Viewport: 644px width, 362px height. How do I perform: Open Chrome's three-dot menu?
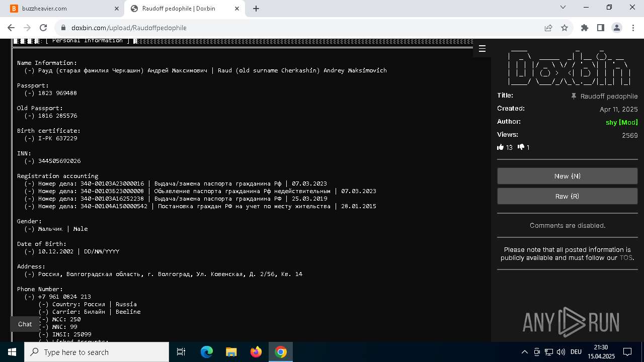click(x=633, y=28)
